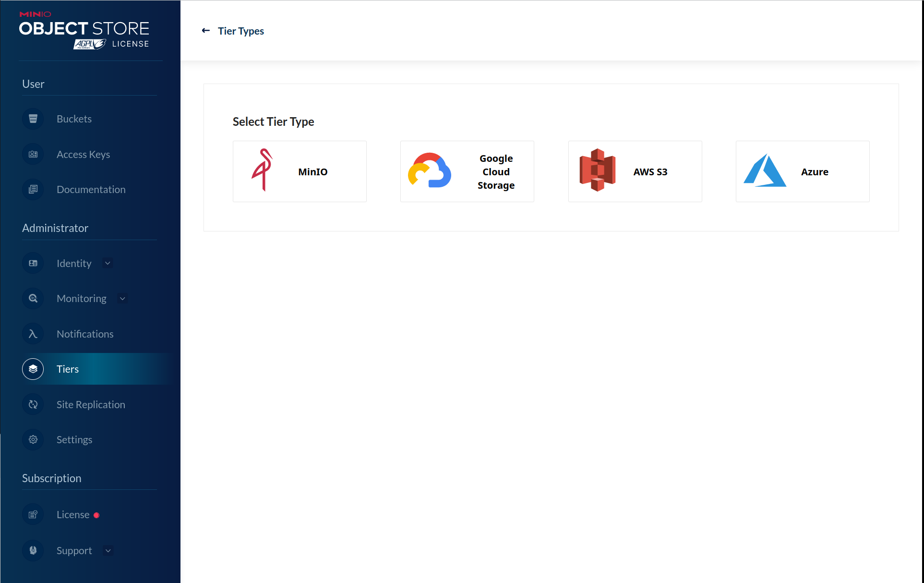
Task: Click the Azure blue triangle logo
Action: coord(765,170)
